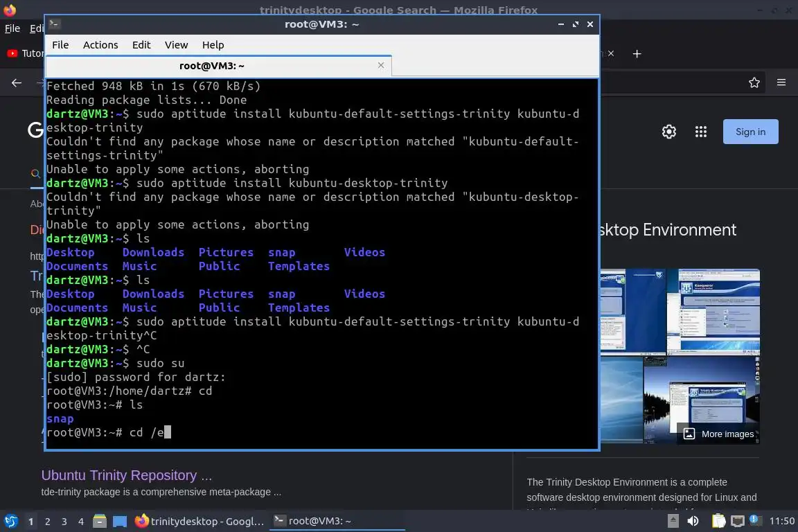Click the Firefox logo in the window corner
This screenshot has width=798, height=532.
[x=9, y=10]
